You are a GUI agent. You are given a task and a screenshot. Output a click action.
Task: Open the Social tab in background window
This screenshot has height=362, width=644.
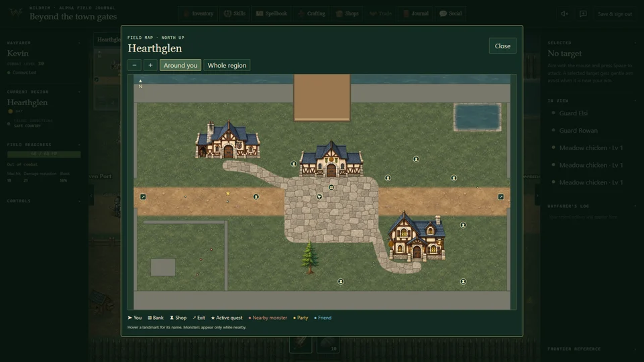point(451,13)
